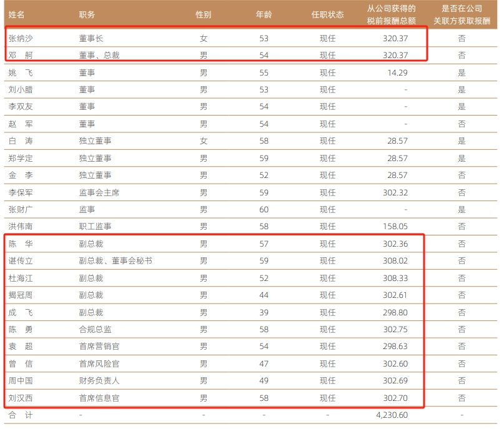
Task: Click the name 刘小腊
Action: (21, 90)
